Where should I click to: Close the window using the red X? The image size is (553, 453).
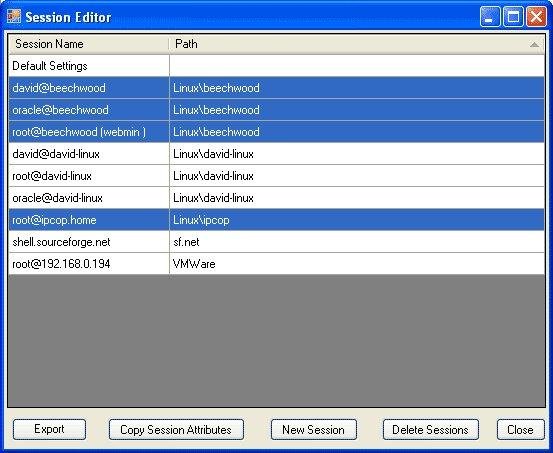click(x=536, y=17)
